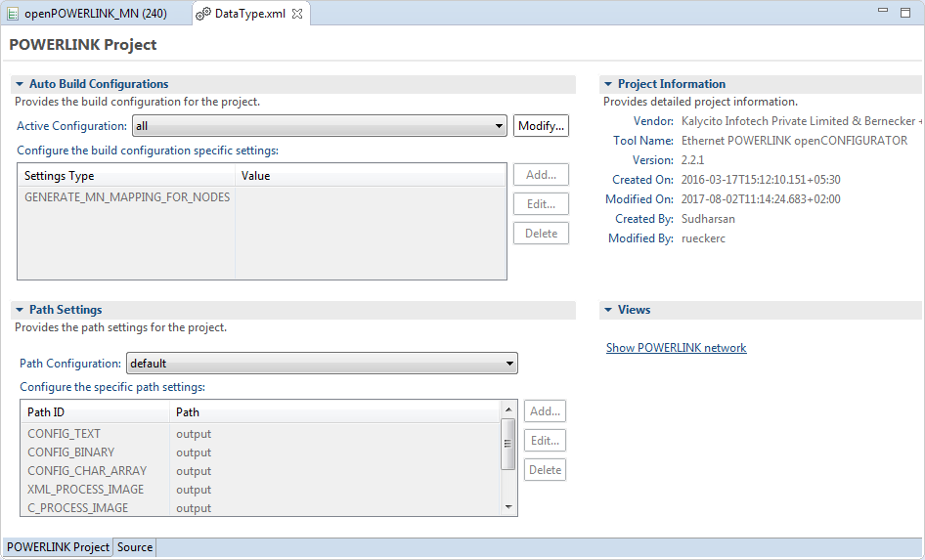
Task: Close the DataType.xml tab
Action: pos(297,14)
